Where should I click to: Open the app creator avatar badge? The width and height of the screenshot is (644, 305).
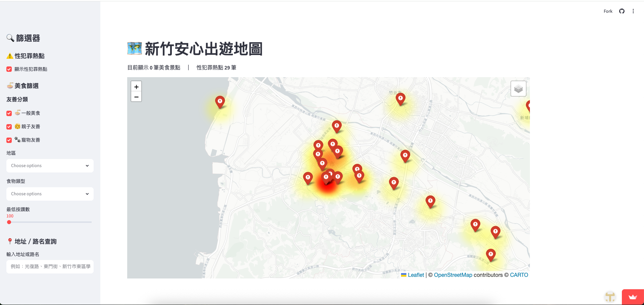tap(610, 297)
